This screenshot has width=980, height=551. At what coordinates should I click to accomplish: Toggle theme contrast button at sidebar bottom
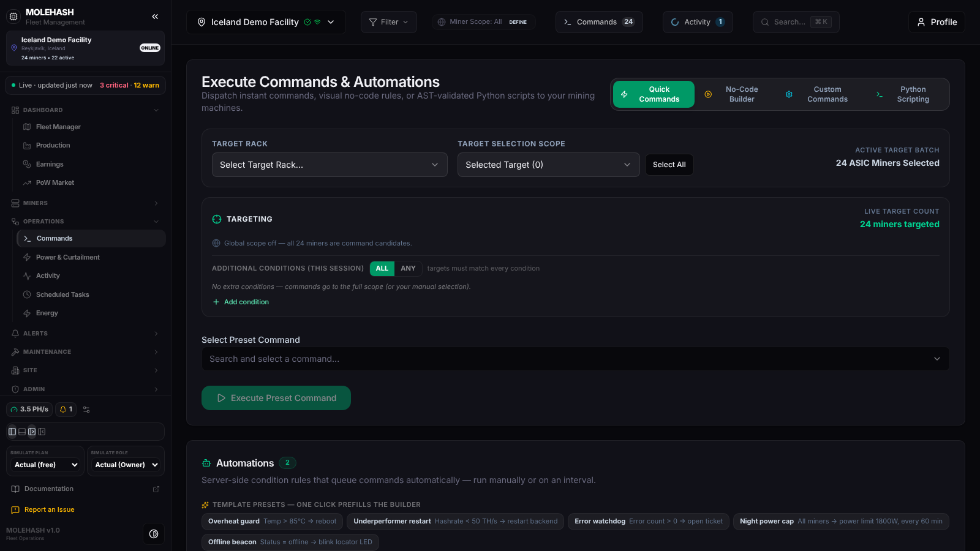[154, 534]
